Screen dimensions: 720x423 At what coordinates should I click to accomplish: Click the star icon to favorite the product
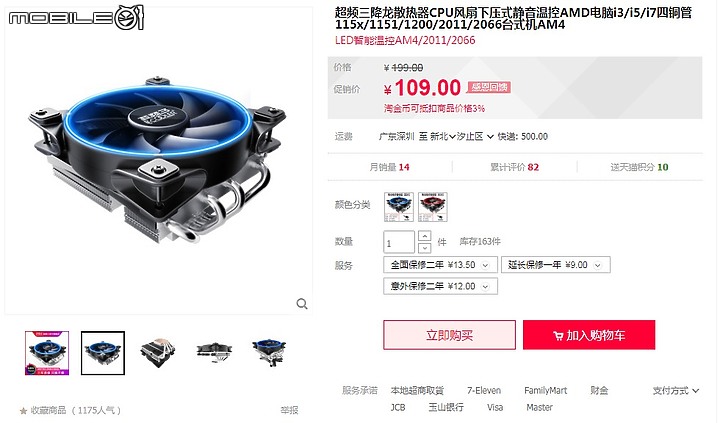click(x=23, y=411)
